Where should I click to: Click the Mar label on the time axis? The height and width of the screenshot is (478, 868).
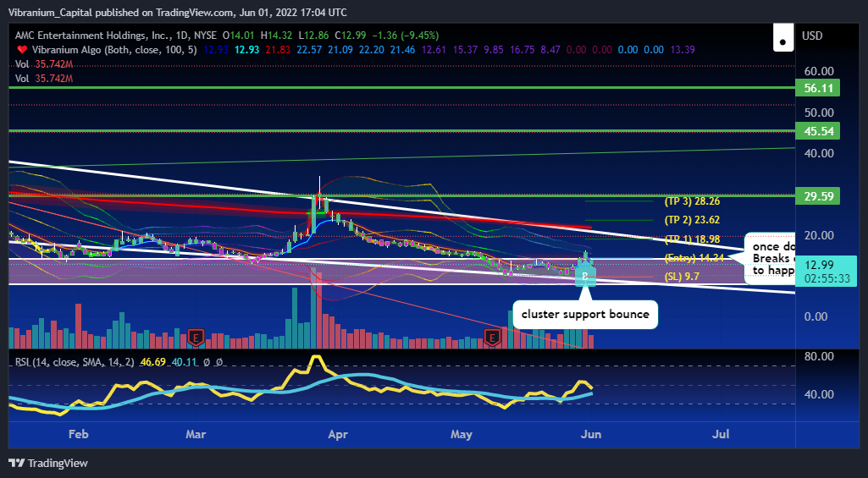tap(196, 434)
